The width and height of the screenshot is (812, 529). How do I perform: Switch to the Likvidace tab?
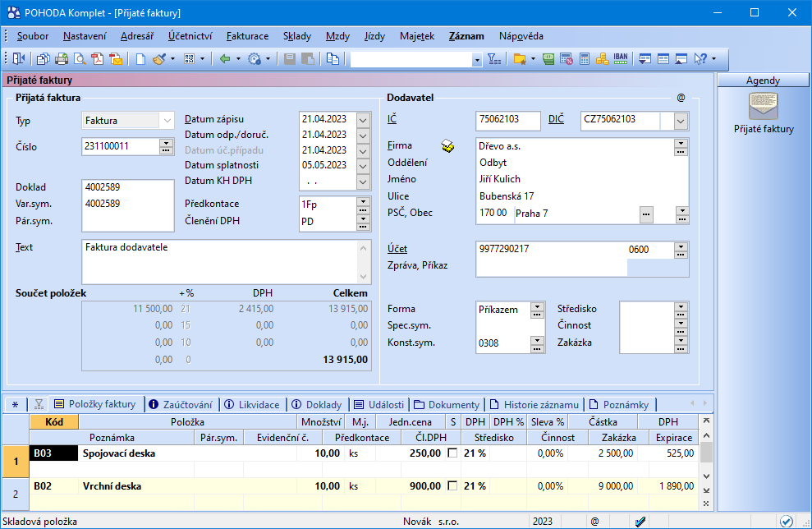coord(253,405)
